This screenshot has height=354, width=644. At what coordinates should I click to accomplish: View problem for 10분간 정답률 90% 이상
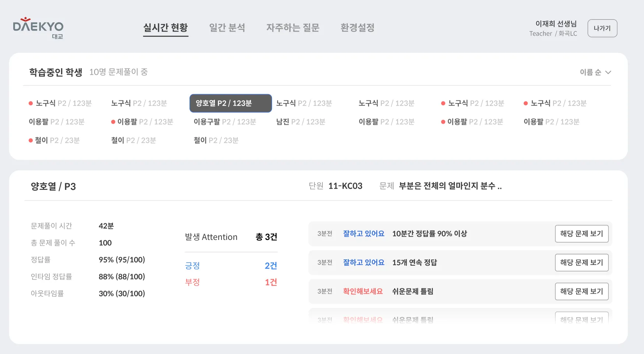point(581,234)
